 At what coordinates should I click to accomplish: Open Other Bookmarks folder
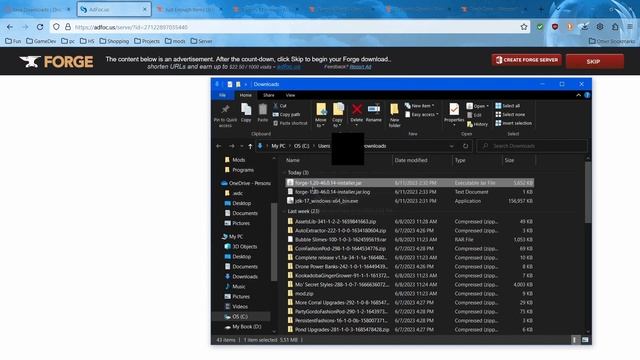[x=611, y=41]
